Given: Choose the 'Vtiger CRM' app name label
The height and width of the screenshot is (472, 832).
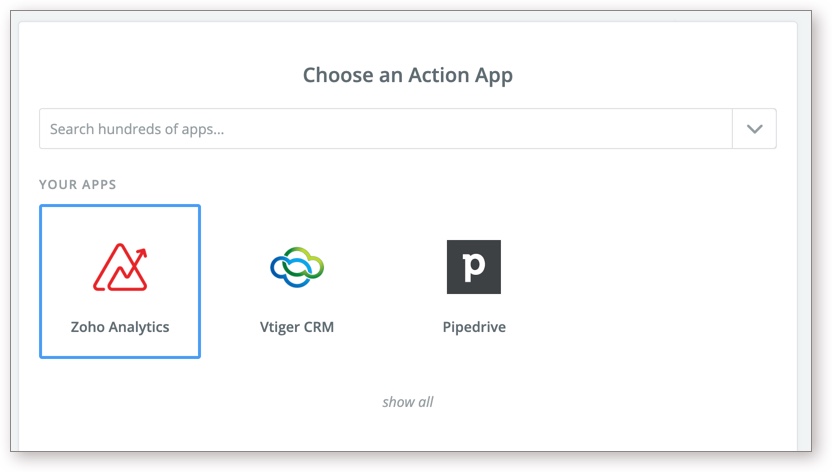Looking at the screenshot, I should (x=297, y=327).
